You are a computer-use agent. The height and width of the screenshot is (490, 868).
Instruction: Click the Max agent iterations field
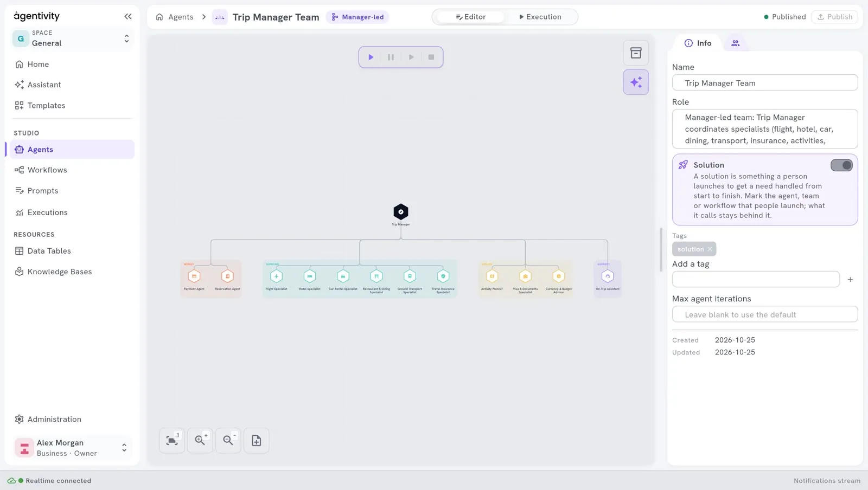coord(765,314)
